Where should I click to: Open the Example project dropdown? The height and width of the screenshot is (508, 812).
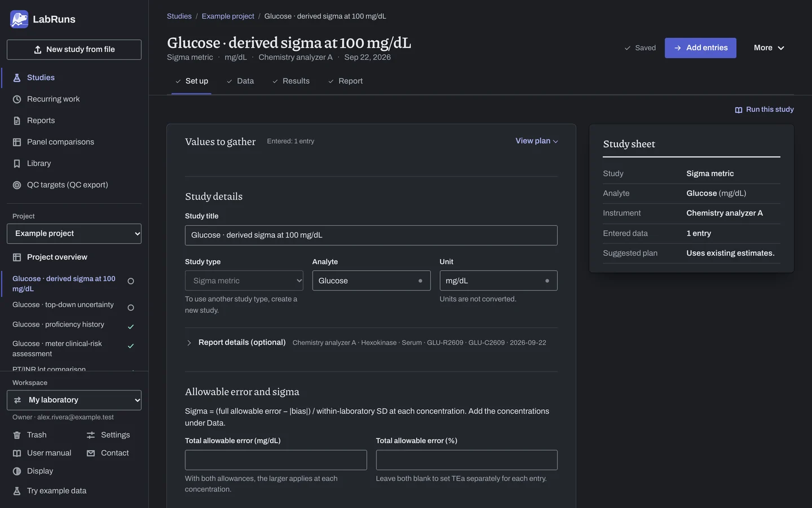[74, 234]
